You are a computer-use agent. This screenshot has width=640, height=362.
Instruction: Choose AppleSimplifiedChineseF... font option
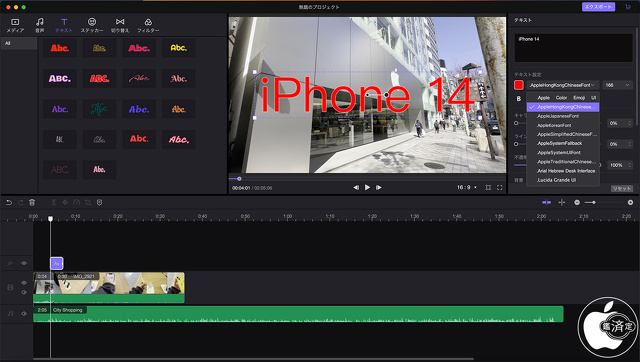point(563,134)
